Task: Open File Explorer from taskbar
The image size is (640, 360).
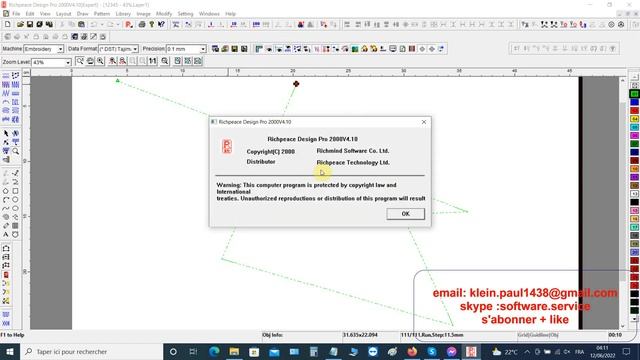Action: pyautogui.click(x=234, y=351)
